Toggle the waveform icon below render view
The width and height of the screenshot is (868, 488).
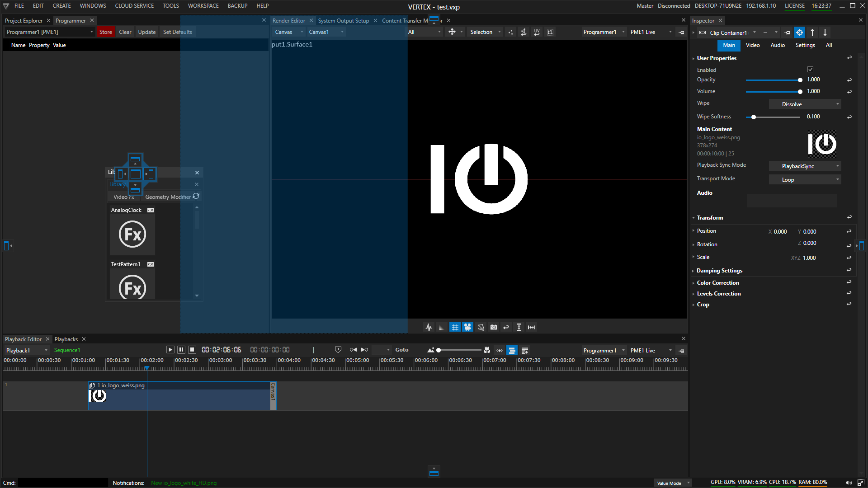point(429,327)
